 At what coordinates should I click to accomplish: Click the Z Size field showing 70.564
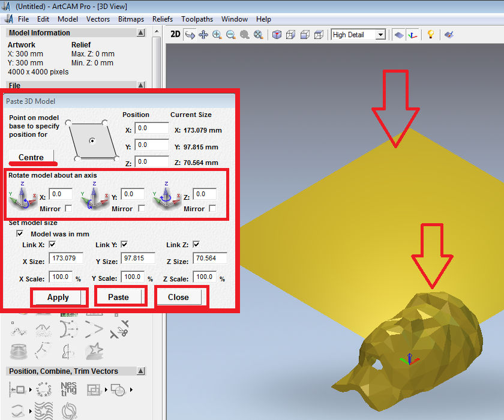click(210, 259)
